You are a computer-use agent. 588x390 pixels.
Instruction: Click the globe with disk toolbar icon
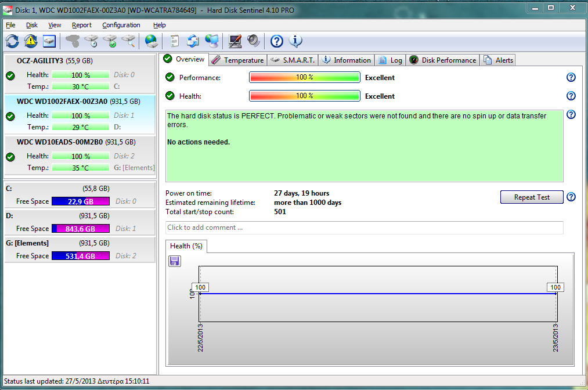click(x=151, y=41)
